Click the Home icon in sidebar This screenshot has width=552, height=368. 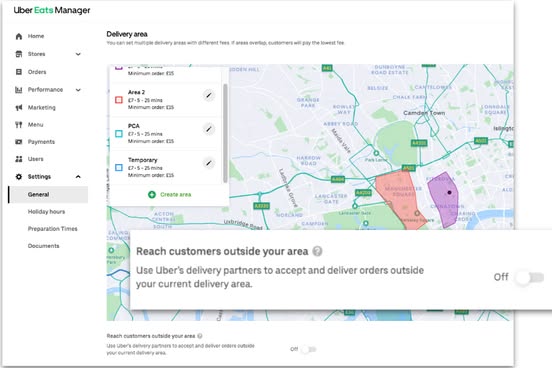coord(19,36)
